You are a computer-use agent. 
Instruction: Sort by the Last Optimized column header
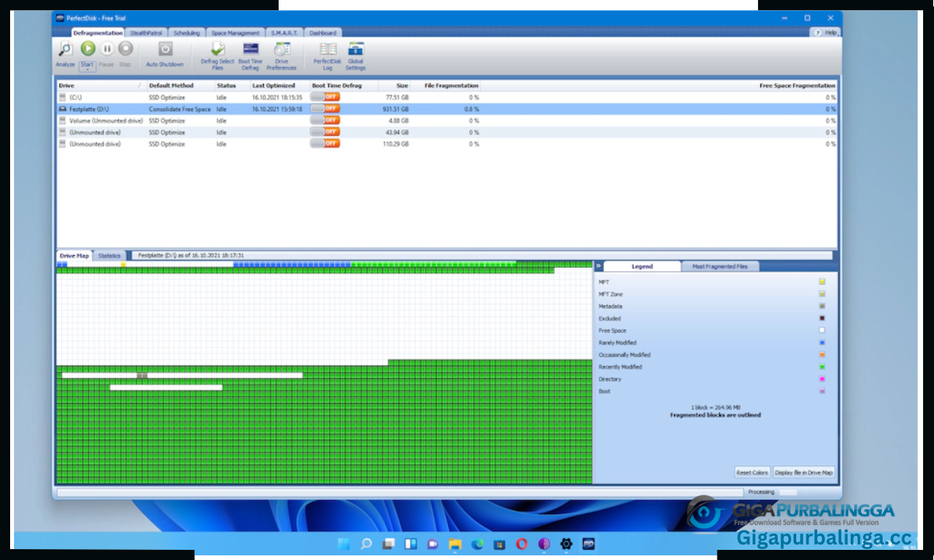point(279,86)
